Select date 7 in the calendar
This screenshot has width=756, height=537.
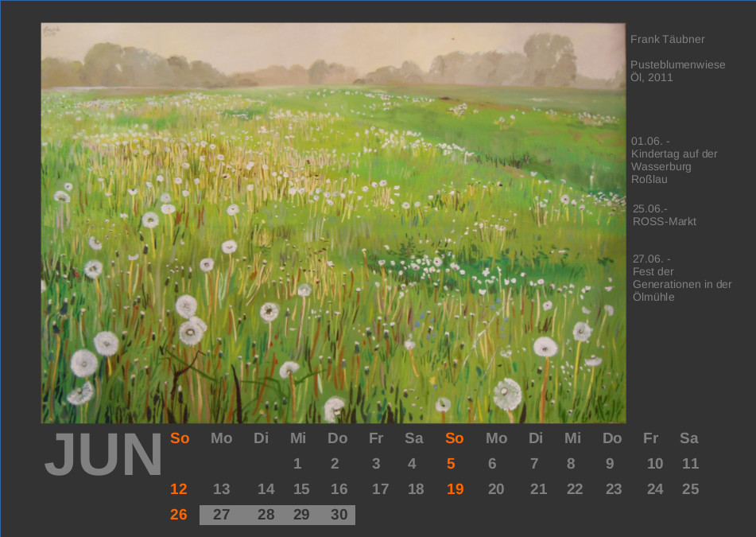coord(534,464)
